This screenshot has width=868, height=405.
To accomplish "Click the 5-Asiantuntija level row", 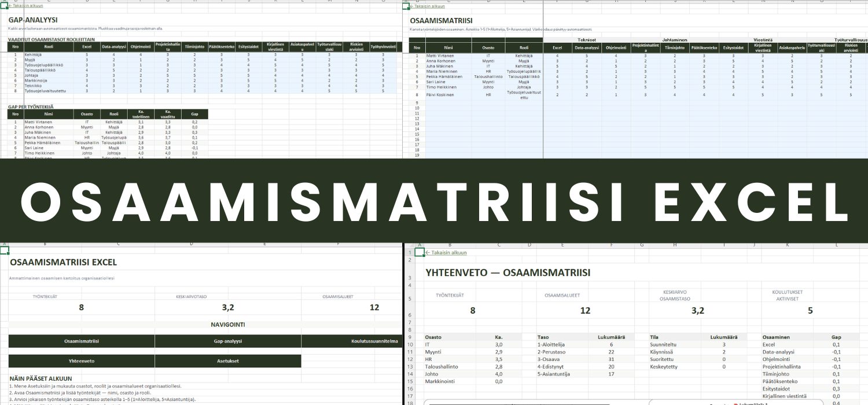I will click(x=554, y=374).
